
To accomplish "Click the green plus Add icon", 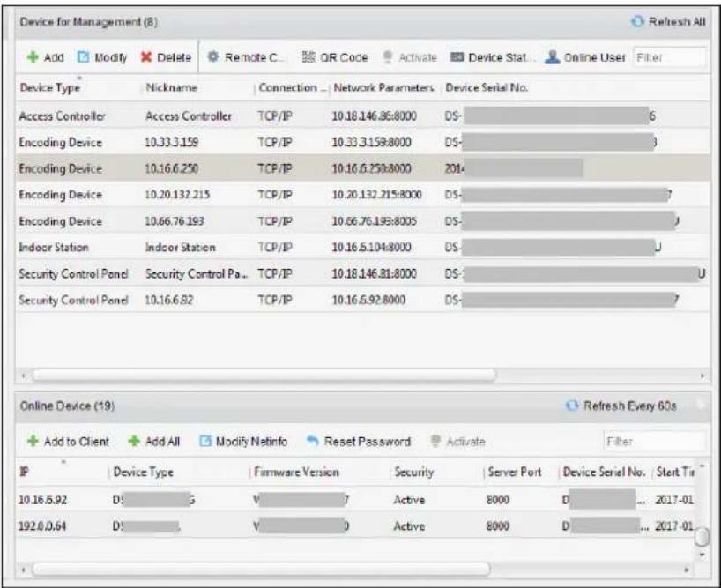I will tap(33, 57).
